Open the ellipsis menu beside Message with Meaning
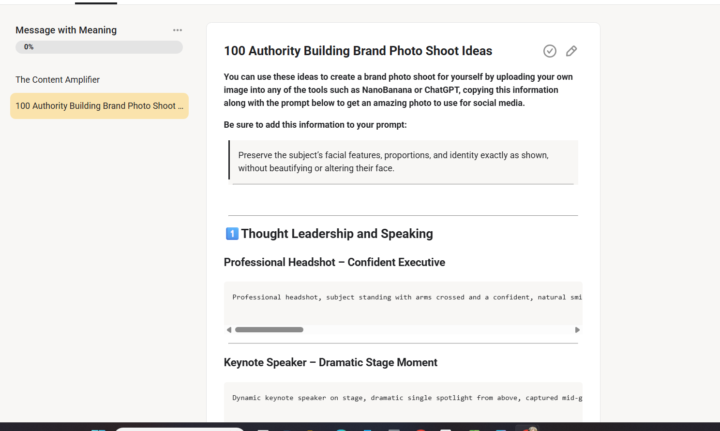 click(x=178, y=30)
